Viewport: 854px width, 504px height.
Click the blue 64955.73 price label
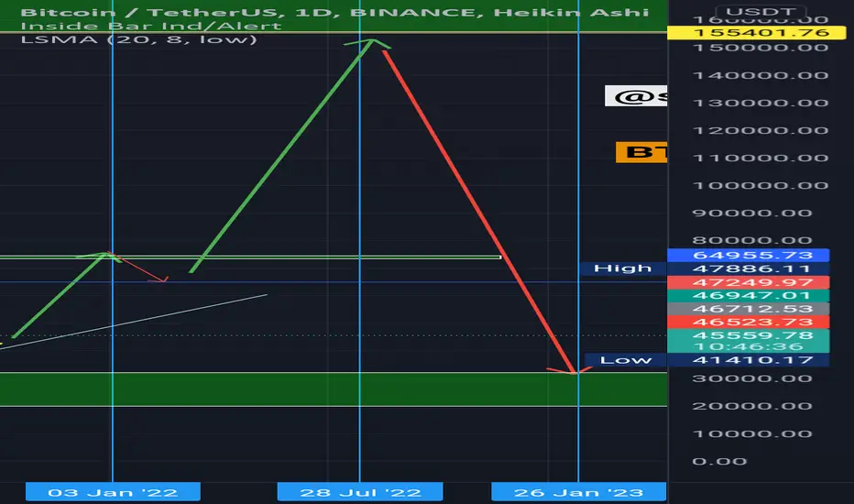[749, 255]
